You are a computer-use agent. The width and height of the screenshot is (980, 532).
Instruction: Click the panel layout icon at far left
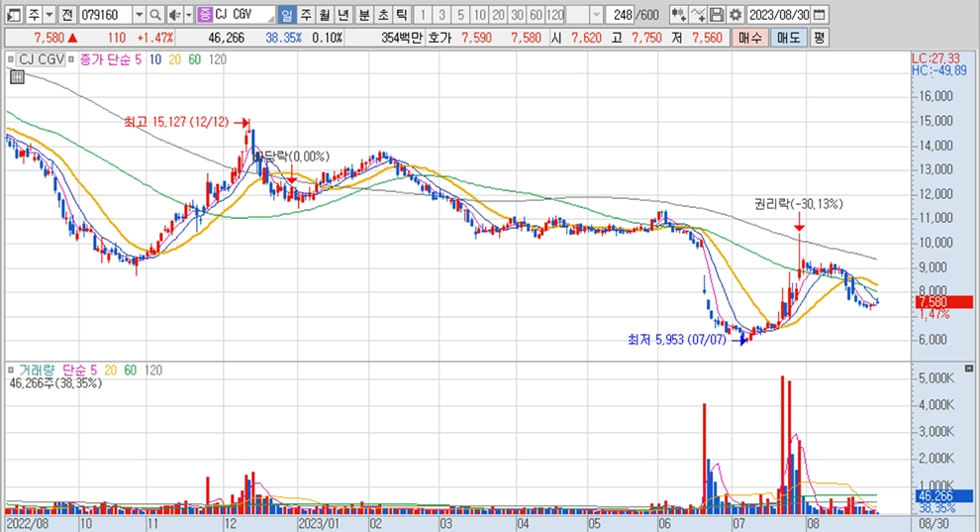13,15
